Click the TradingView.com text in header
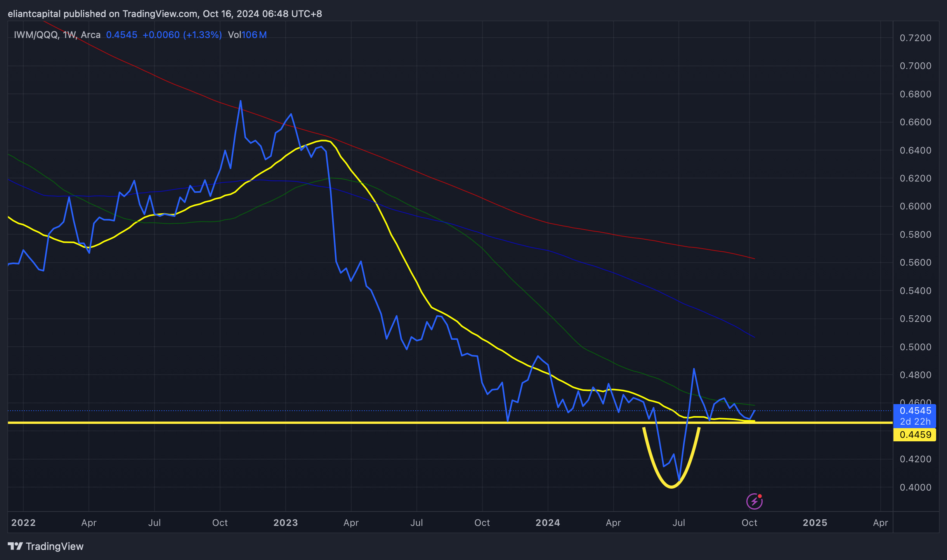The height and width of the screenshot is (560, 947). tap(160, 14)
